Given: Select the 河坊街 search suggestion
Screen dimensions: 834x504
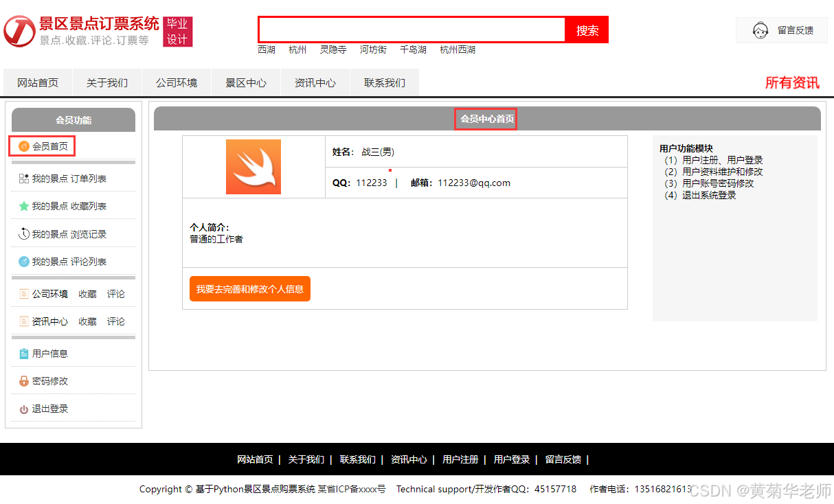Looking at the screenshot, I should click(373, 49).
